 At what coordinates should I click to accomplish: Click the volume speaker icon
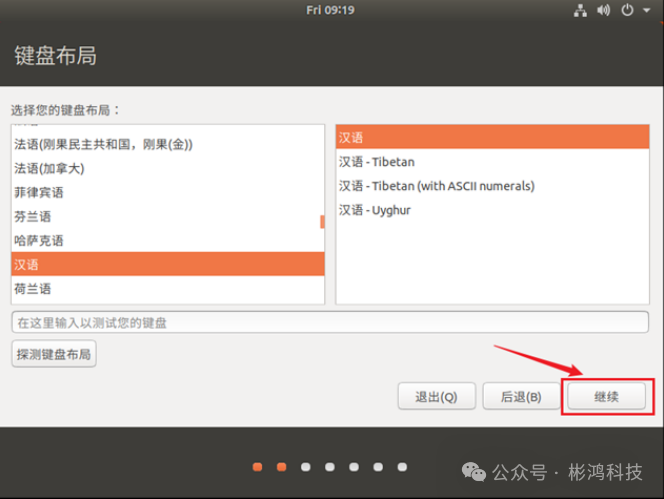click(x=603, y=10)
